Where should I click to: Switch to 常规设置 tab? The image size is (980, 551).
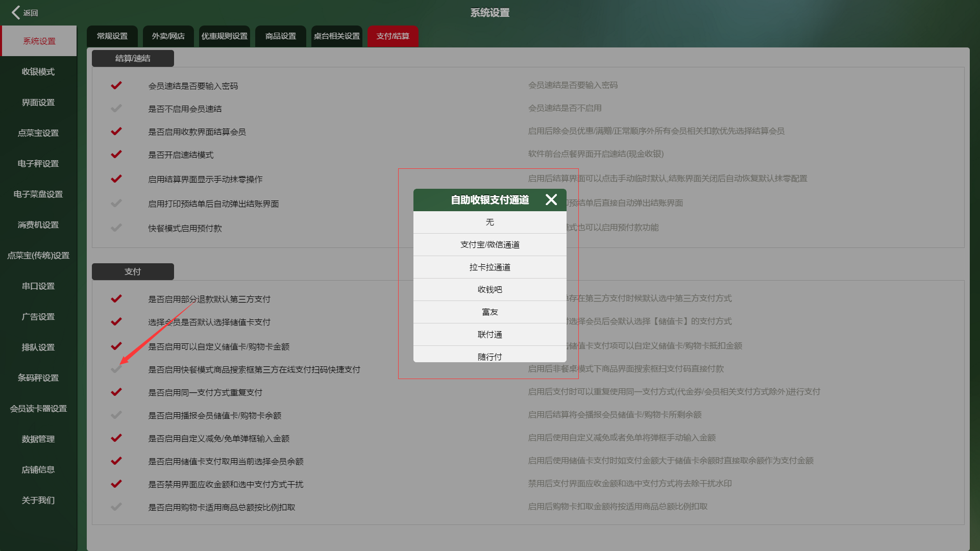pyautogui.click(x=112, y=36)
